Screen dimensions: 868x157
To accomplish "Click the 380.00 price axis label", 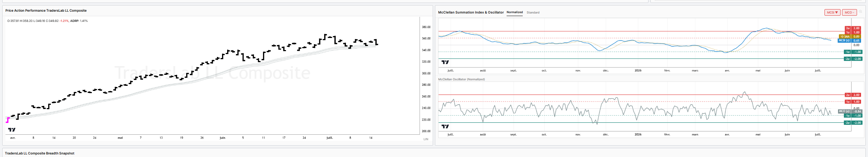I will coord(426,27).
